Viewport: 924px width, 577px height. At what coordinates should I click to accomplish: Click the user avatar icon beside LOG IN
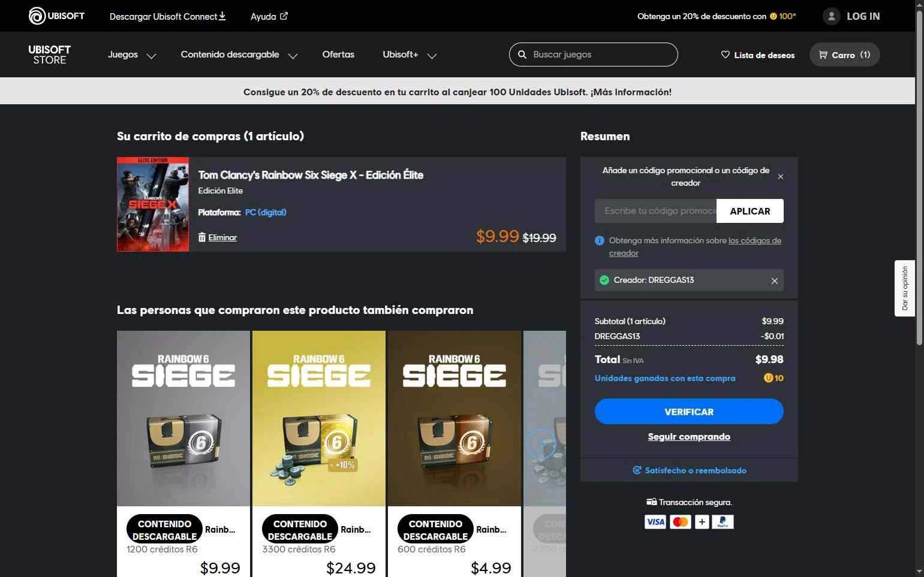tap(832, 16)
